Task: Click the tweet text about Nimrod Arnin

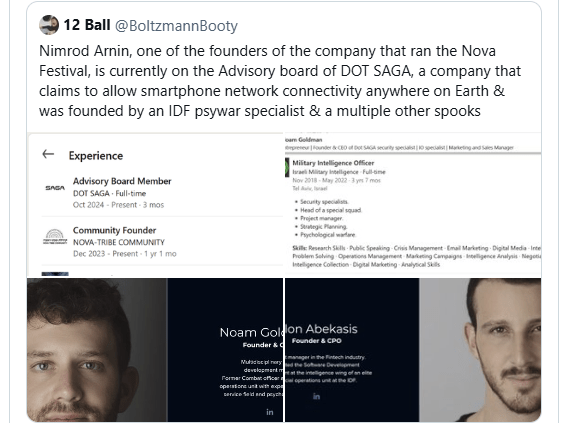Action: pos(280,81)
